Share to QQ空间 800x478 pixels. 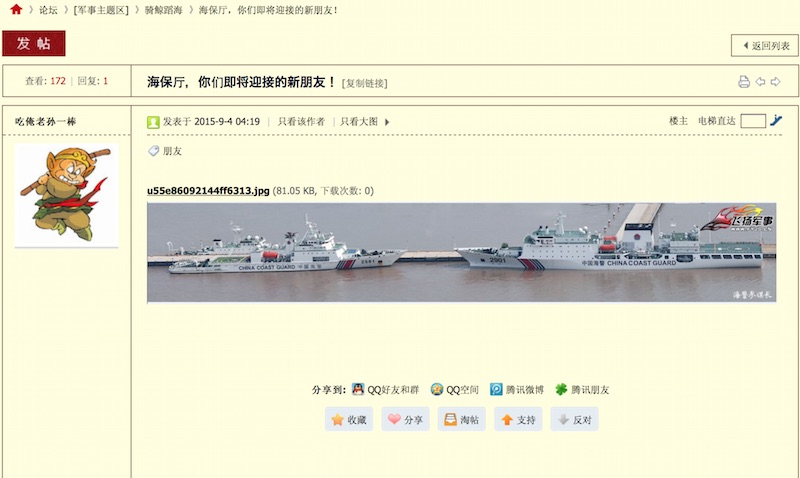click(x=455, y=390)
